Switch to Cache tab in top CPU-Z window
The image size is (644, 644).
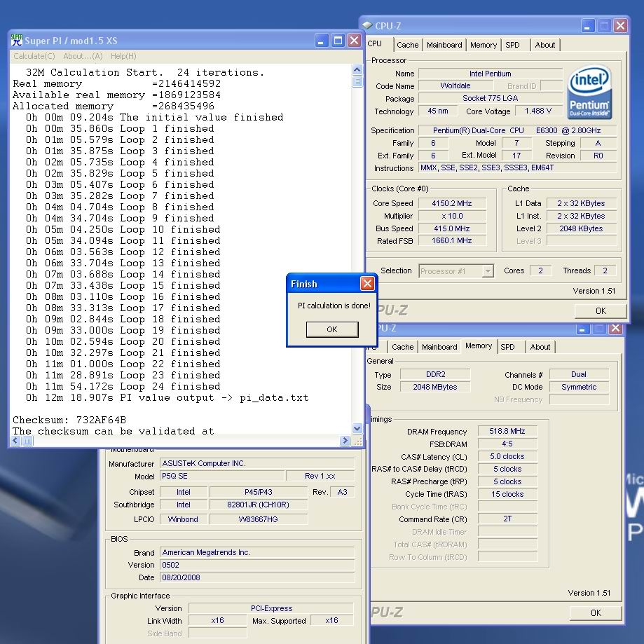[407, 45]
